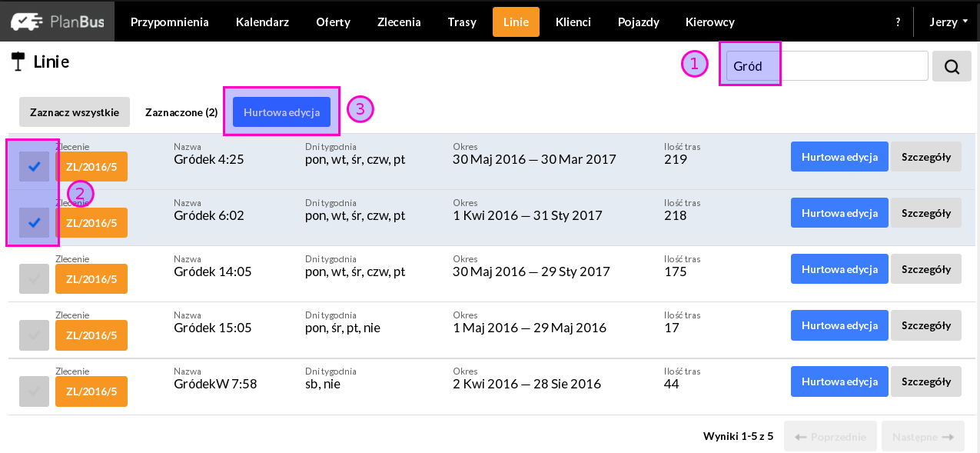Select the GródekW 7:58 row checkbox
Image resolution: width=980 pixels, height=453 pixels.
[34, 391]
